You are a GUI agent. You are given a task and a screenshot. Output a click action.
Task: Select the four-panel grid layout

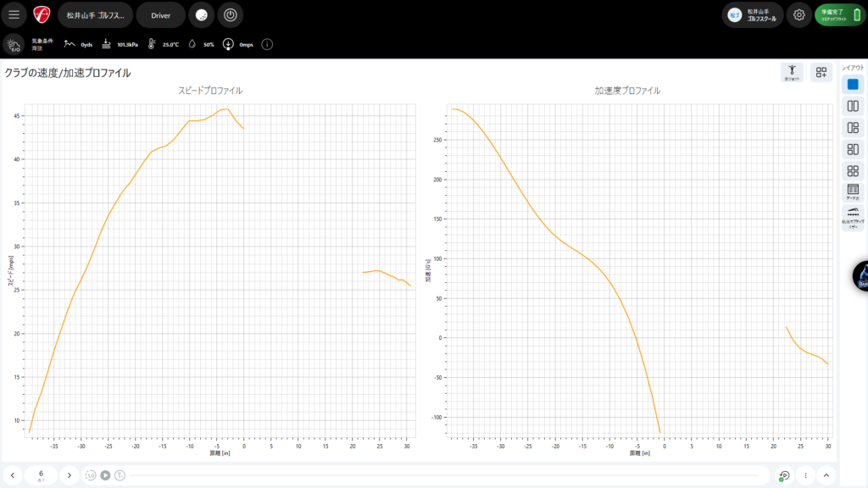[853, 171]
